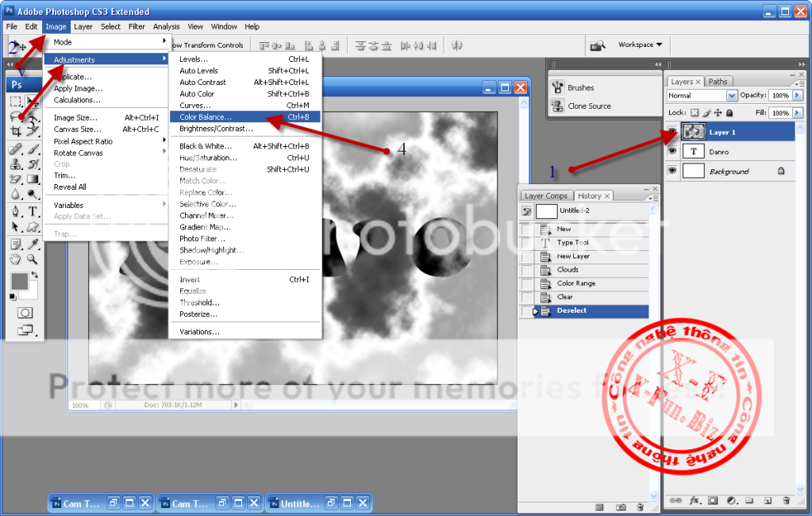Viewport: 812px width, 516px height.
Task: Select the Brush tool in toolbox
Action: point(33,150)
